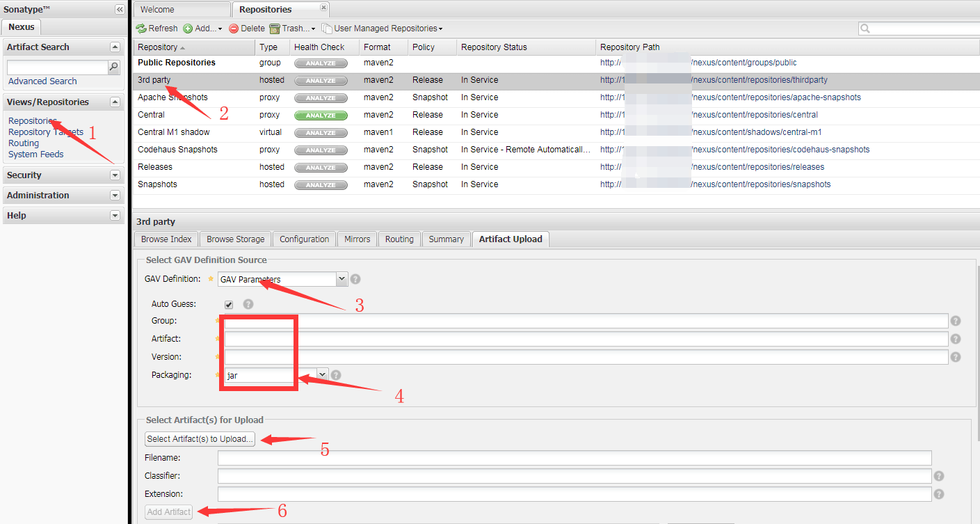The width and height of the screenshot is (980, 524).
Task: Open System Feeds link
Action: [36, 154]
